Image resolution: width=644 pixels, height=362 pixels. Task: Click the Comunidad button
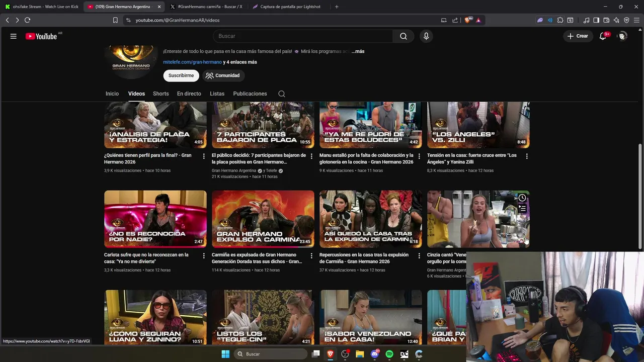[223, 75]
